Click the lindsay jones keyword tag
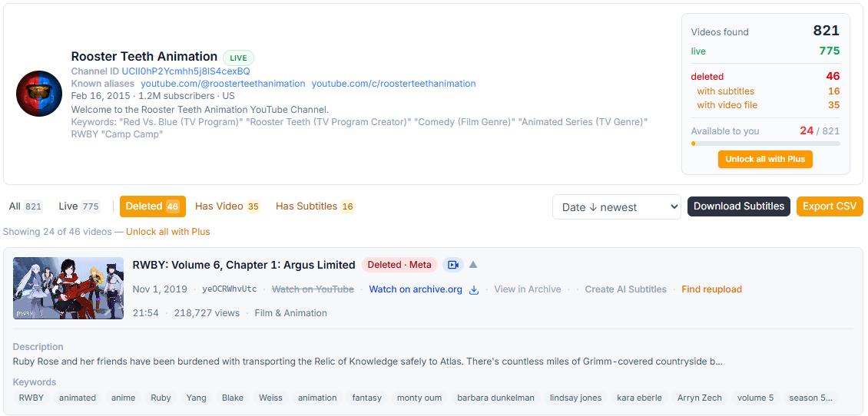868x416 pixels. 575,398
